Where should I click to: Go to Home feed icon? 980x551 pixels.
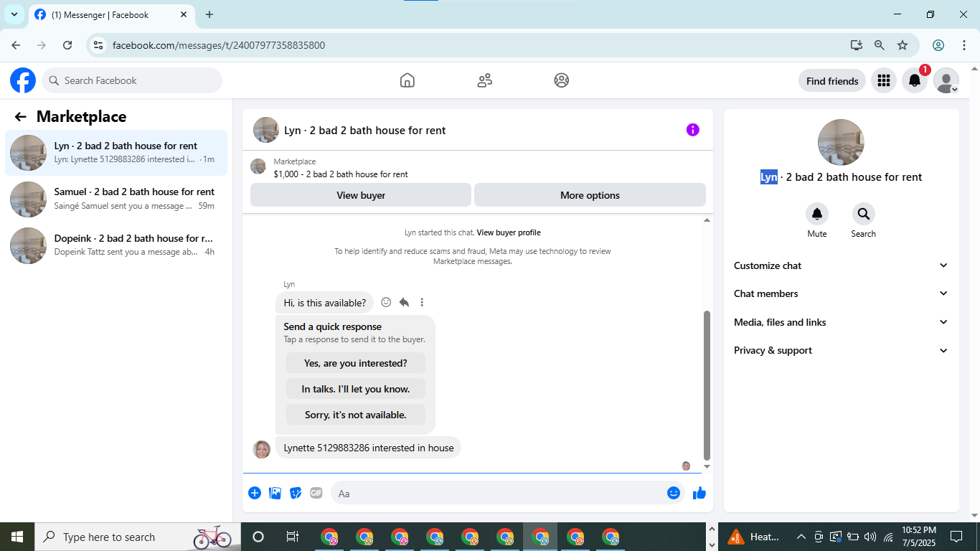(407, 80)
